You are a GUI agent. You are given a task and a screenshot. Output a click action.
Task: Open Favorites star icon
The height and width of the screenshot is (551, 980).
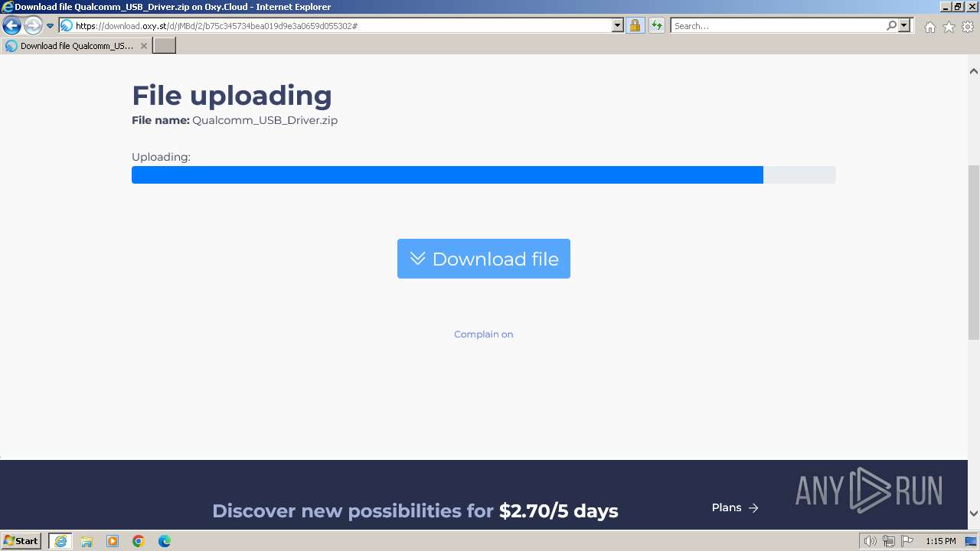click(x=949, y=27)
